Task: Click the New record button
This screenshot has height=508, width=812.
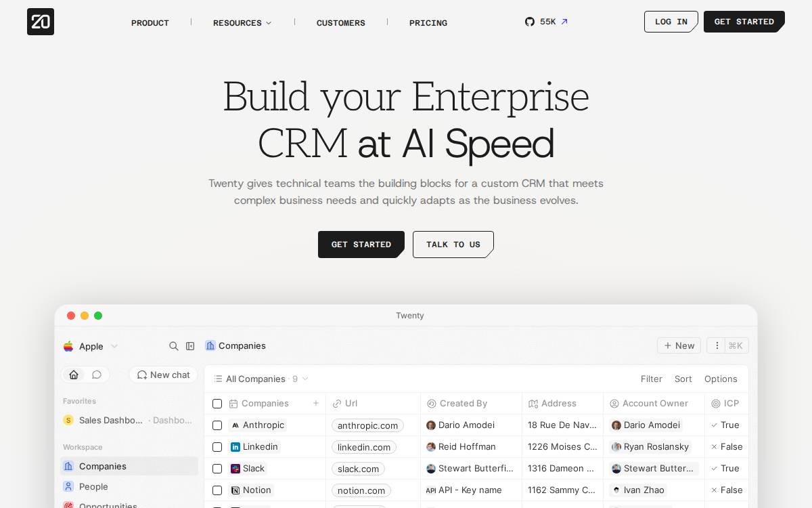Action: point(679,345)
